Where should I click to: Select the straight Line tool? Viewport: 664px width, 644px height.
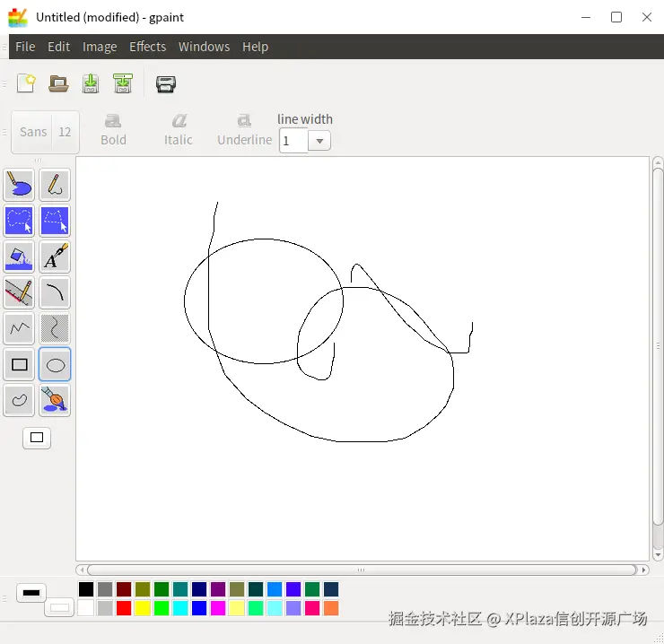pyautogui.click(x=19, y=292)
